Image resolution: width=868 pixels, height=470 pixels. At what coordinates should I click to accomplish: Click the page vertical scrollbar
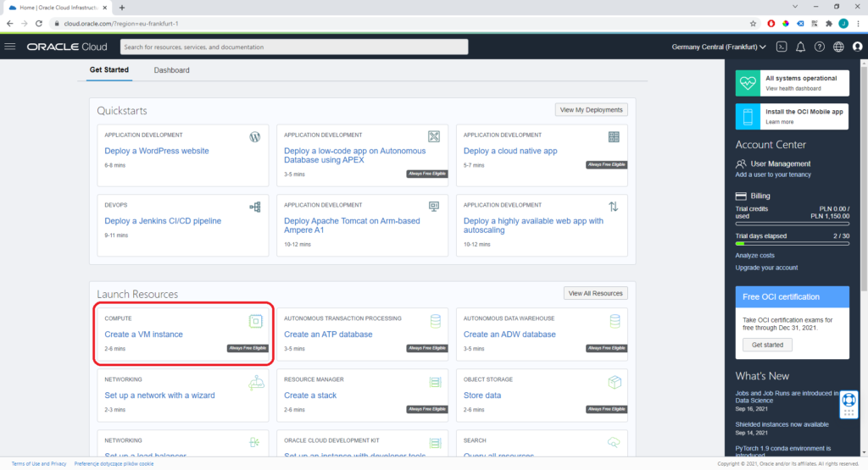coord(864,177)
